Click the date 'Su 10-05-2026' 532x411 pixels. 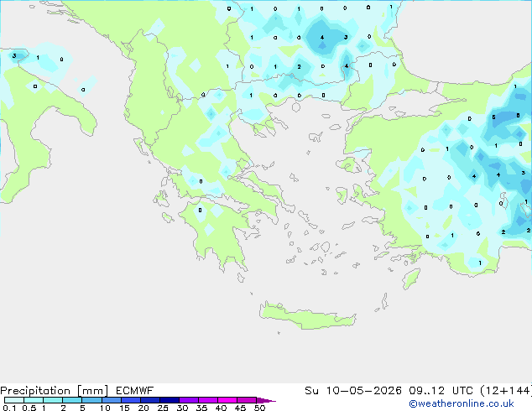tap(353, 391)
